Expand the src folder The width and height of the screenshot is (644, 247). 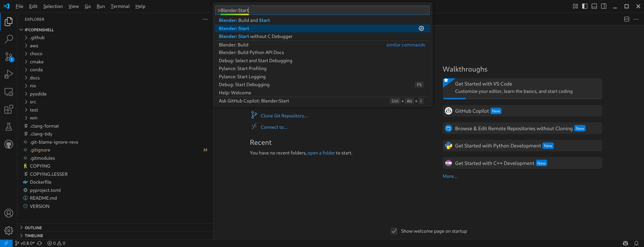point(33,102)
